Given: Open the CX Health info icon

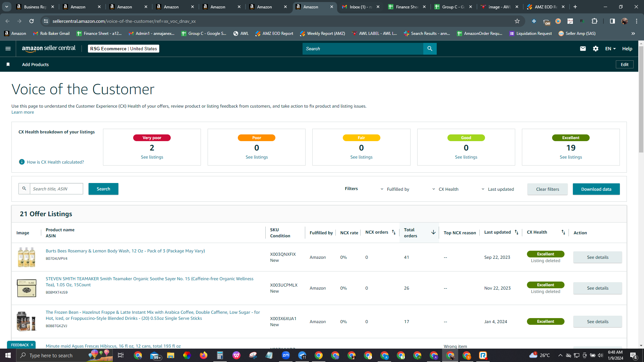Looking at the screenshot, I should pos(22,162).
